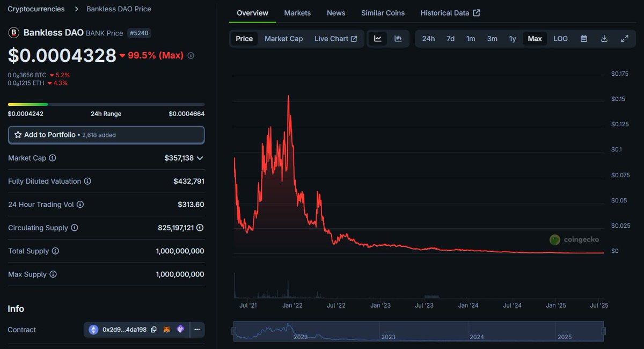Open the more options menu in Contract row
Image resolution: width=644 pixels, height=349 pixels.
197,330
